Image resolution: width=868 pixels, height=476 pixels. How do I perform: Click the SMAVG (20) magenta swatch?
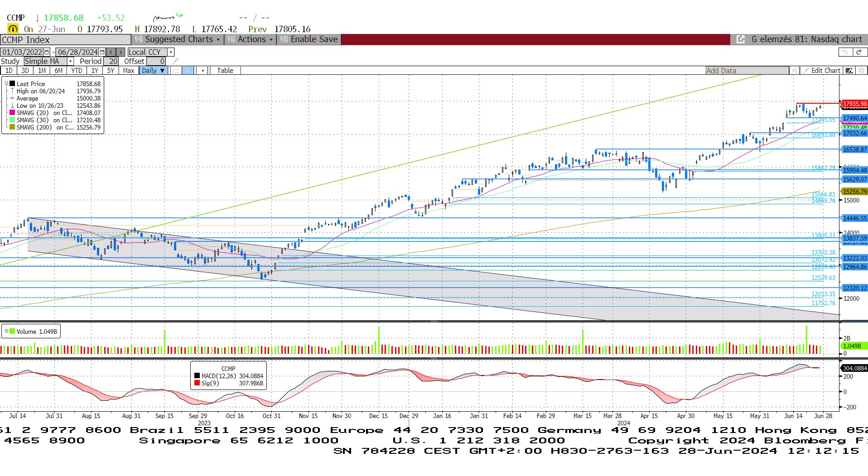[13, 113]
